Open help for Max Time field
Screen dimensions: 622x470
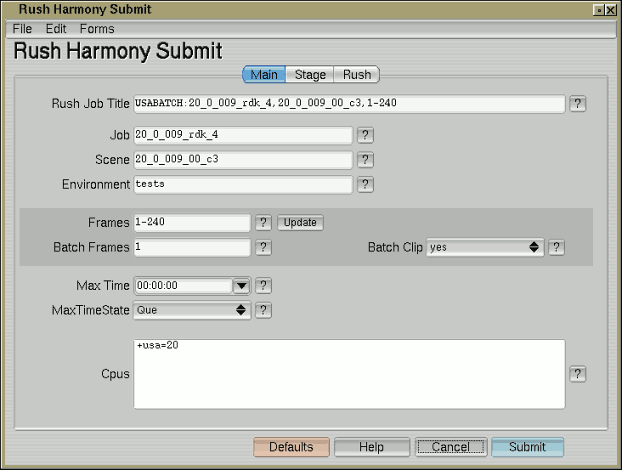coord(263,286)
